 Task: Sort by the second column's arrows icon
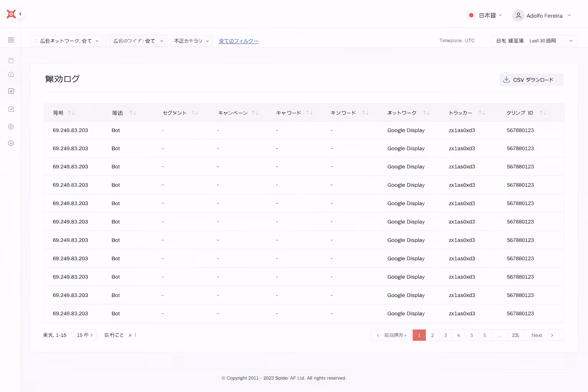pyautogui.click(x=133, y=113)
